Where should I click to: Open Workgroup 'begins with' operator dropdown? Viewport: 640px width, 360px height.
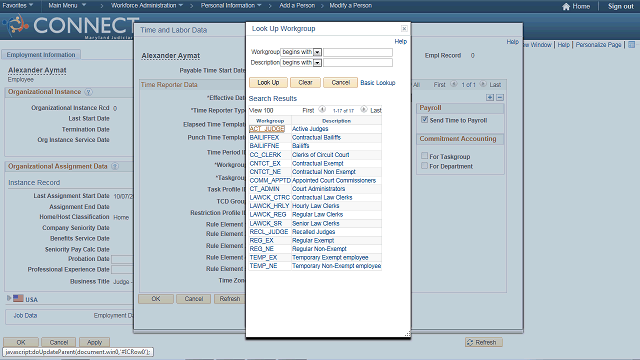tap(317, 52)
